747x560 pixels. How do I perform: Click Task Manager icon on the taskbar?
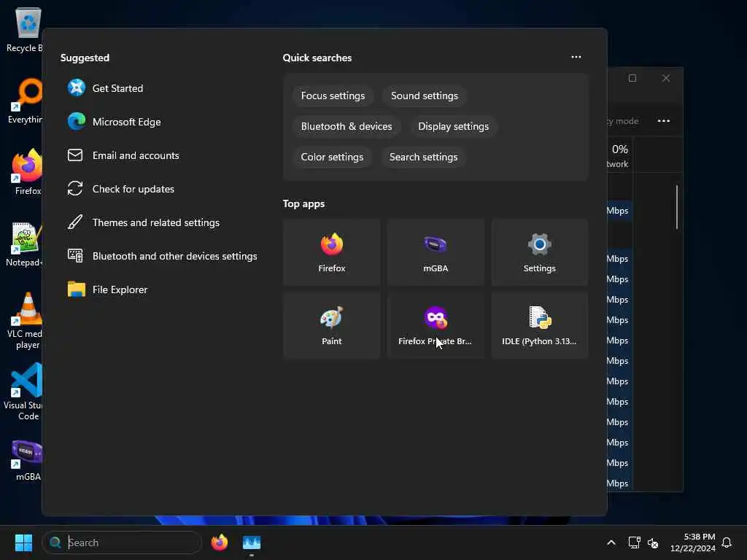point(252,542)
